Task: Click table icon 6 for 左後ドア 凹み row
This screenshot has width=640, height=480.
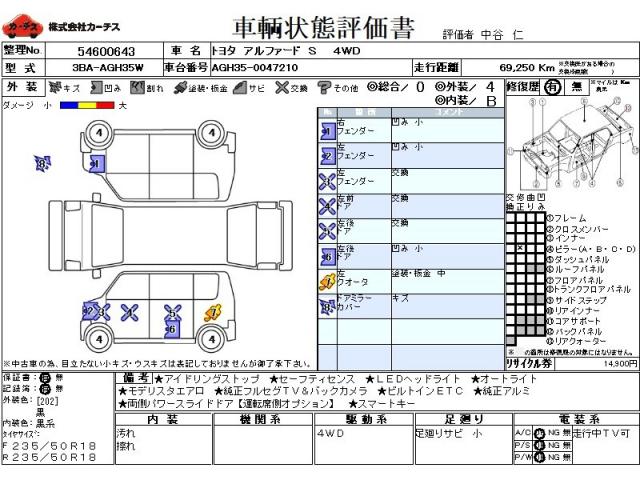Action: coord(327,257)
